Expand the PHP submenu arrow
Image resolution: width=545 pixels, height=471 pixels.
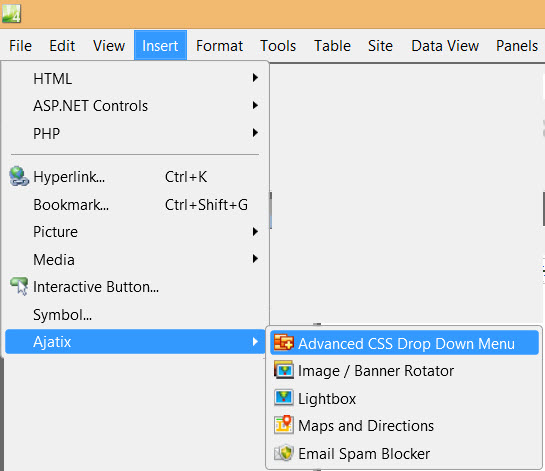pos(255,132)
